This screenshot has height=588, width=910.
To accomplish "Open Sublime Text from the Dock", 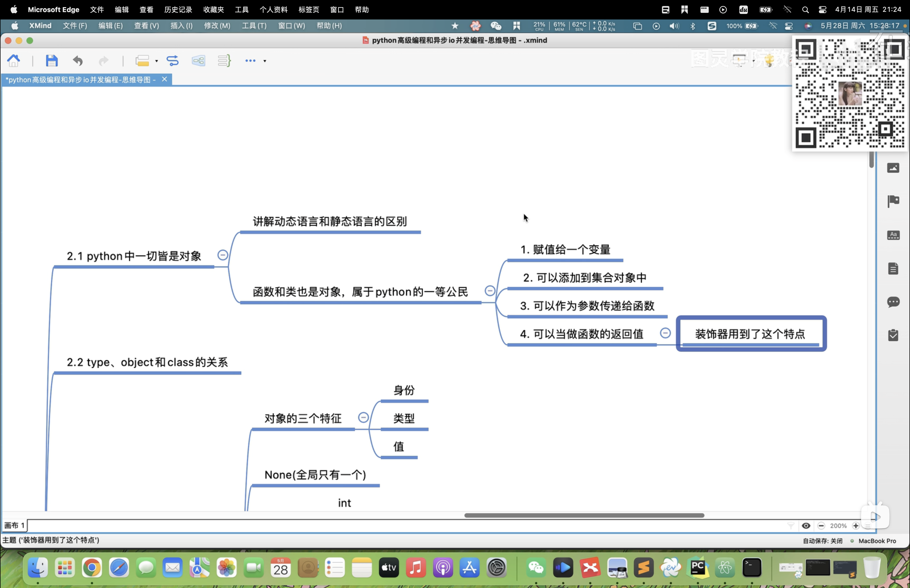I will (x=644, y=568).
